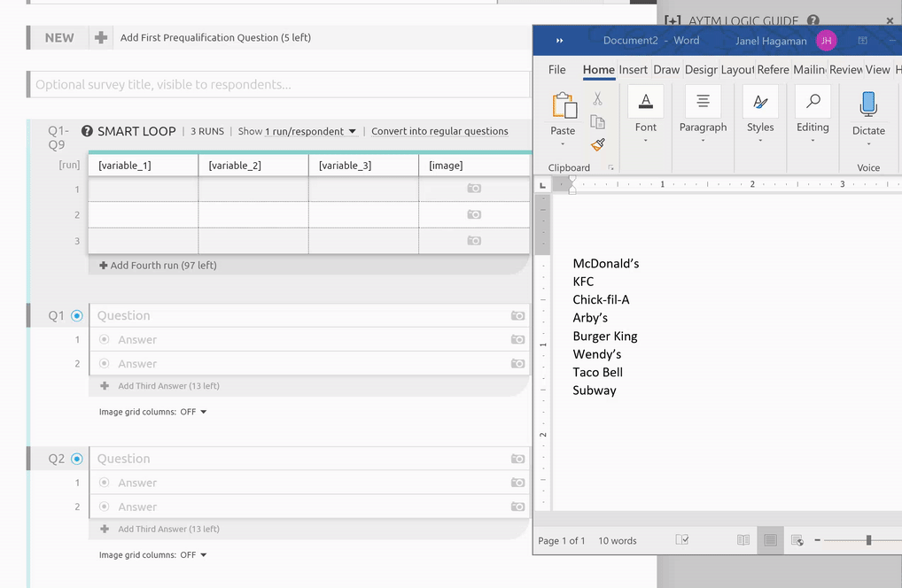Expand the Styles dropdown arrow
Viewport: 902px width, 588px height.
click(760, 140)
